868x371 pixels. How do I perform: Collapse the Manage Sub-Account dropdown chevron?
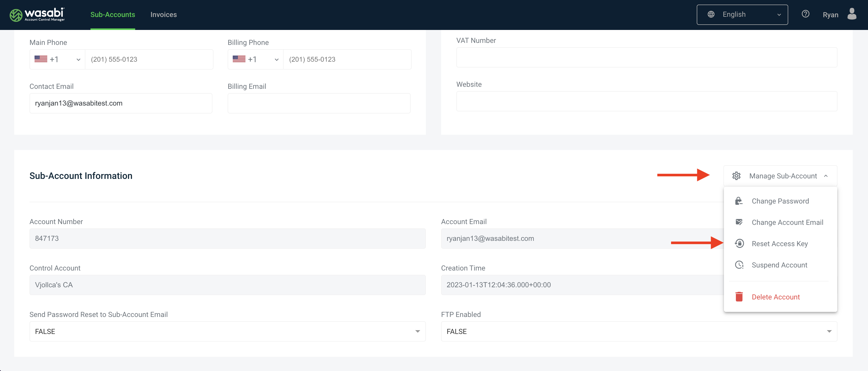click(x=826, y=176)
